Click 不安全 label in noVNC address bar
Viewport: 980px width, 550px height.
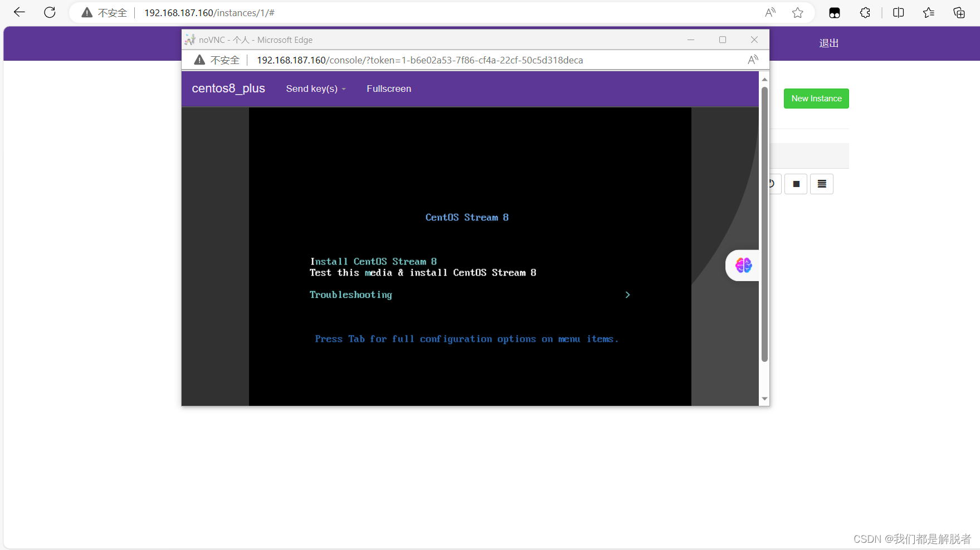click(225, 60)
